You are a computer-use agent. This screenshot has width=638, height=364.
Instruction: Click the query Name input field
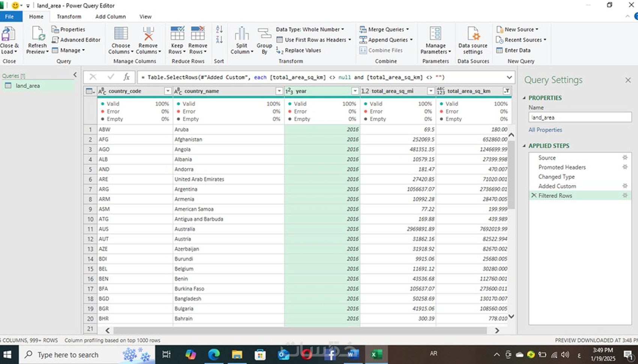[x=580, y=117]
